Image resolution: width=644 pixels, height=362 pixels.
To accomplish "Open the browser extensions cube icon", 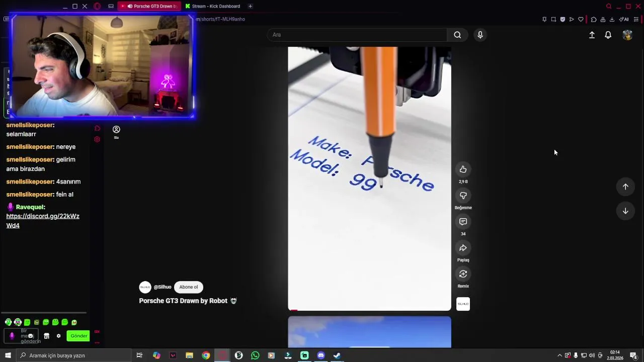I will pyautogui.click(x=594, y=19).
